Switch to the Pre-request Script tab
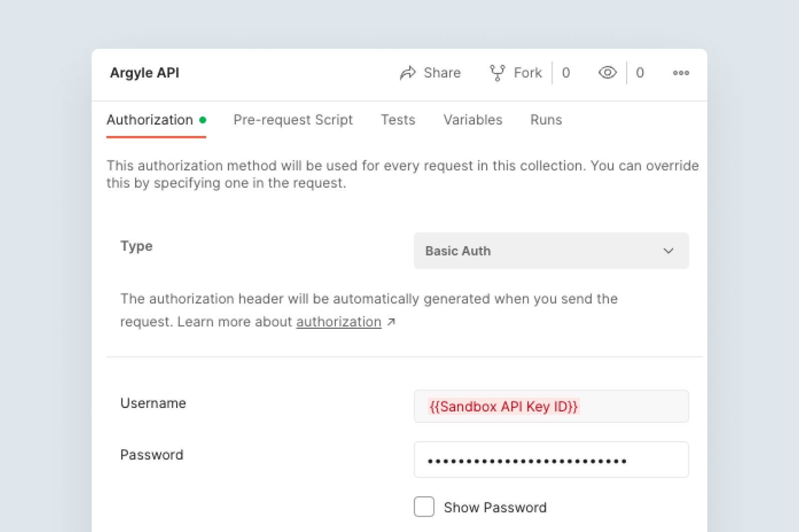 293,120
